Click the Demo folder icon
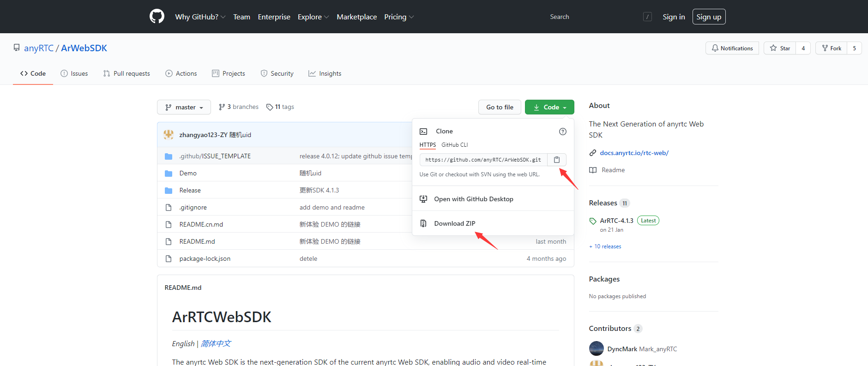The width and height of the screenshot is (868, 366). point(169,173)
